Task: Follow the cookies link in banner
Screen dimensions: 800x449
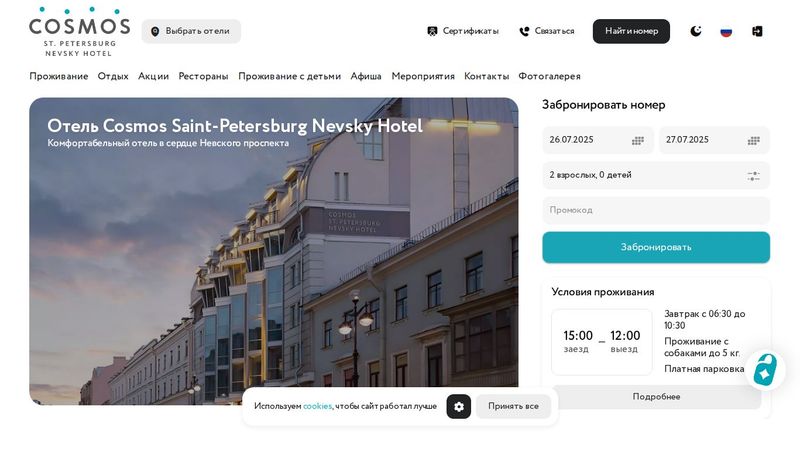Action: point(317,406)
